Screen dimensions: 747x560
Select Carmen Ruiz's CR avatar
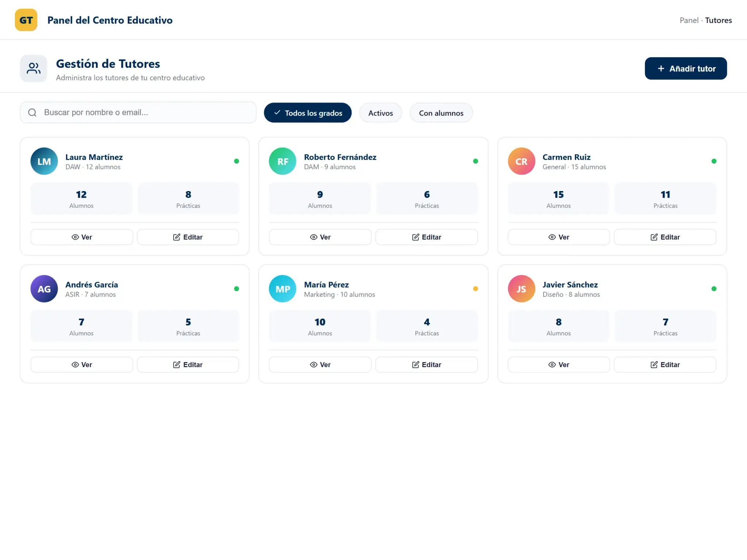tap(522, 161)
